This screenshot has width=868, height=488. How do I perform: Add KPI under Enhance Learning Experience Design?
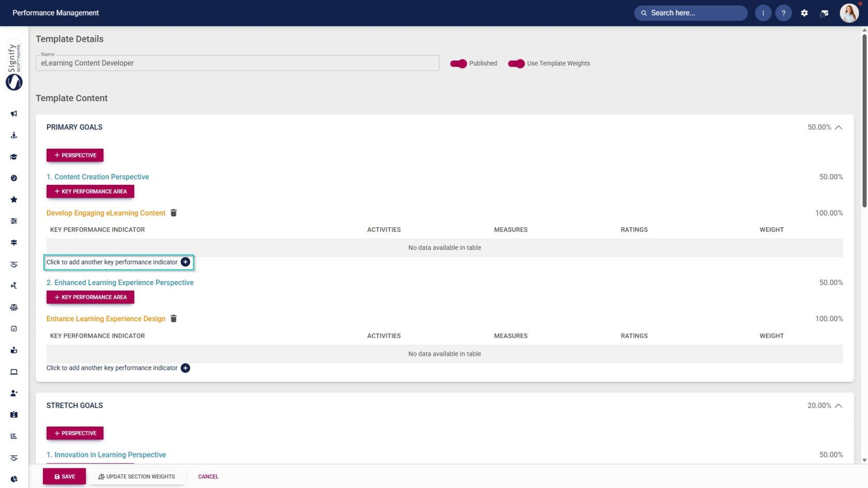(185, 368)
